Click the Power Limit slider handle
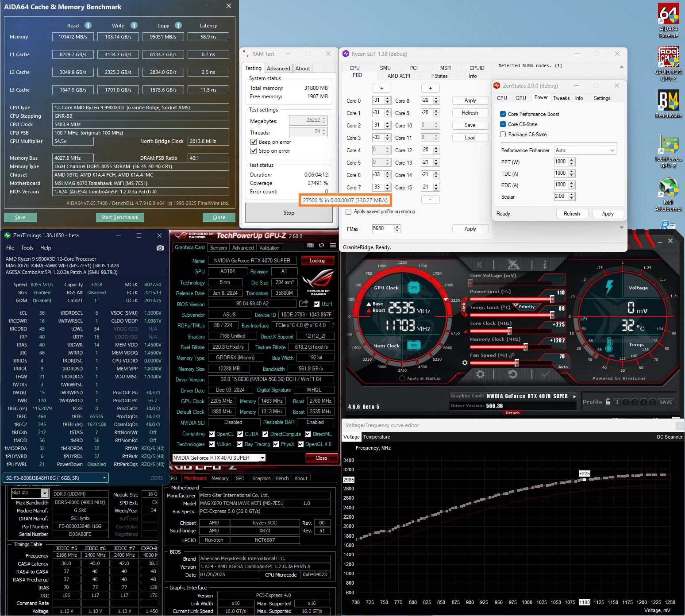The image size is (685, 616). [552, 299]
